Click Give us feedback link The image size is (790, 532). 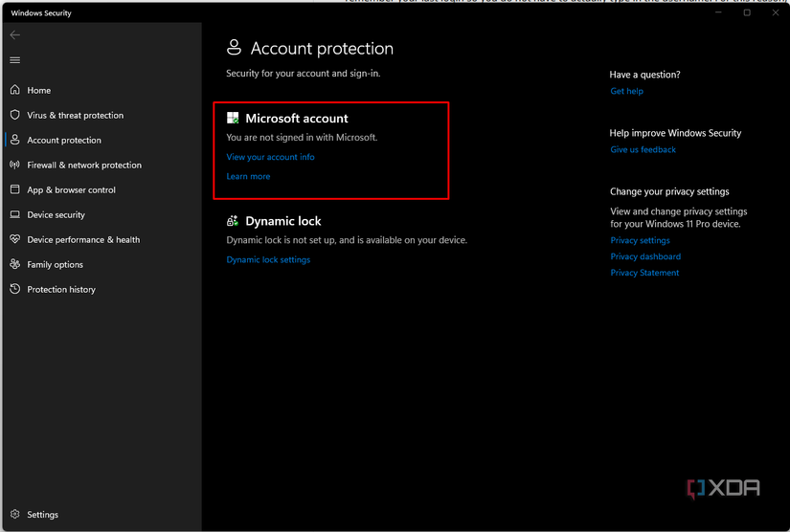coord(643,149)
